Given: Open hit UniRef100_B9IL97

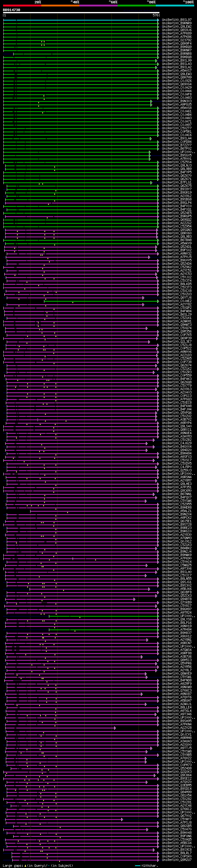Looking at the screenshot, I should click(x=177, y=20).
